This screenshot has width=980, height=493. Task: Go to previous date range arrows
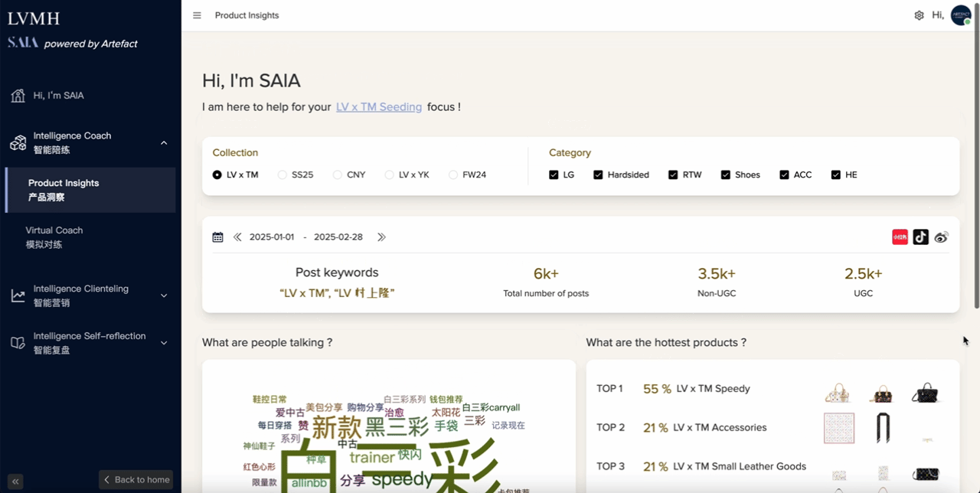point(237,237)
